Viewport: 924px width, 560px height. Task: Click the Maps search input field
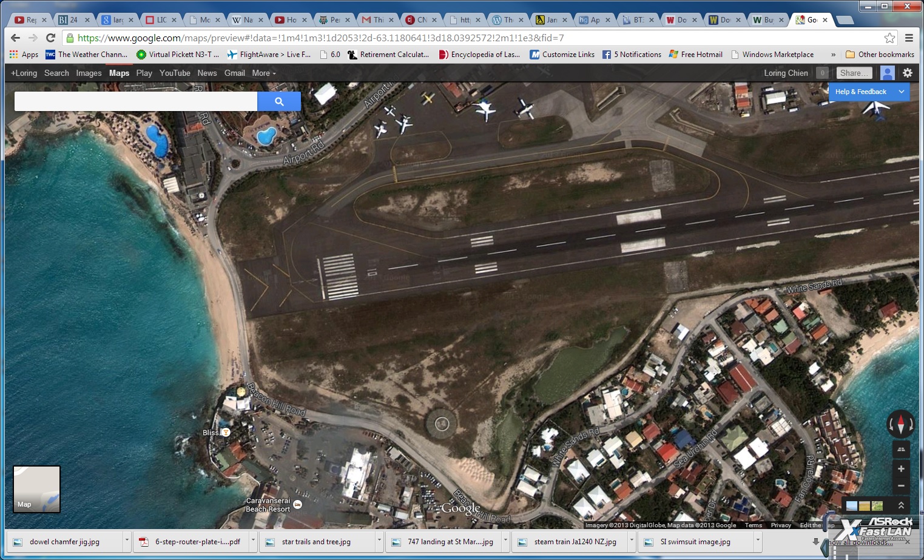[x=136, y=101]
